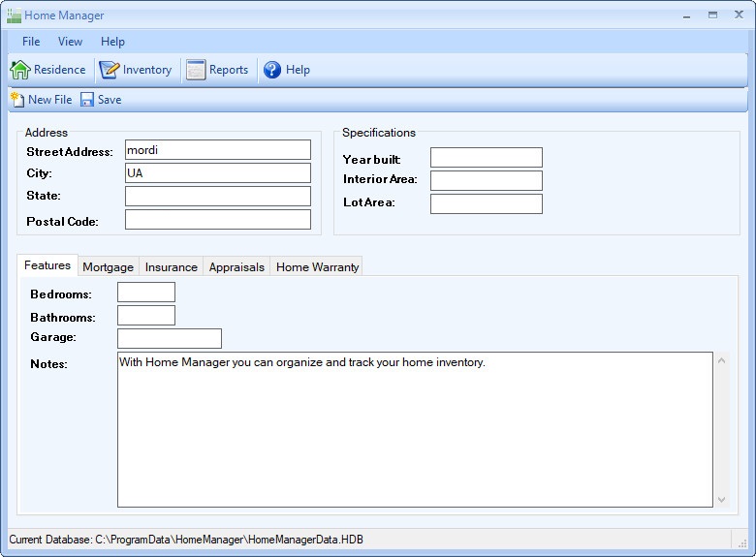
Task: Click the Postal Code label
Action: (x=62, y=222)
